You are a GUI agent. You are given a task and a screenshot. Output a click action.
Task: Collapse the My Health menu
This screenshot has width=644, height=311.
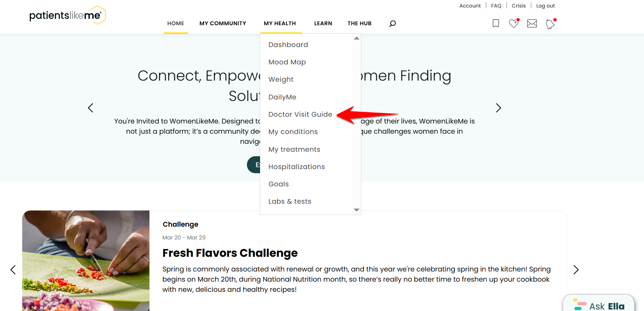pos(280,23)
